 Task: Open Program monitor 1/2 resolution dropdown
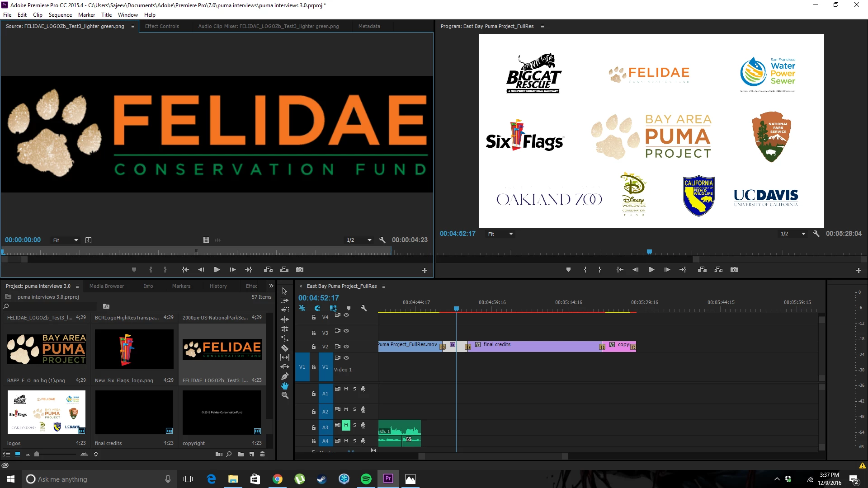tap(793, 234)
